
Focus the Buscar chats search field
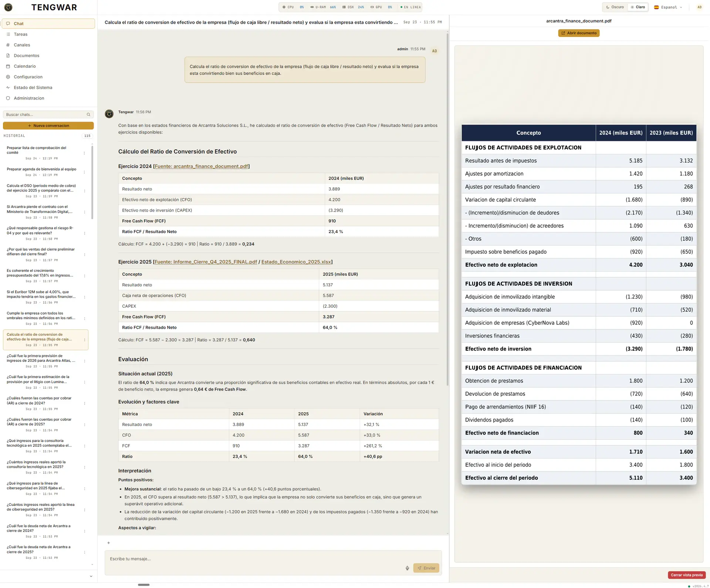coord(48,115)
